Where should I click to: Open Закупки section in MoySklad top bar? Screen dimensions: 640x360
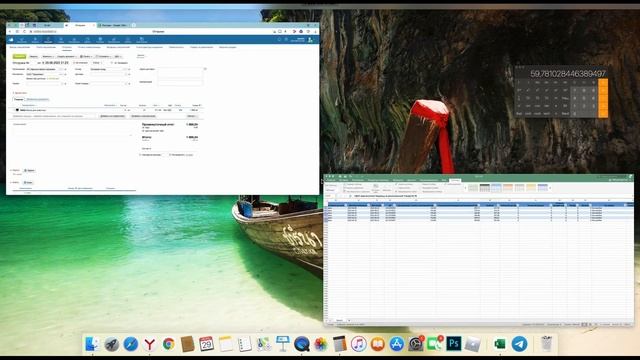coord(36,40)
